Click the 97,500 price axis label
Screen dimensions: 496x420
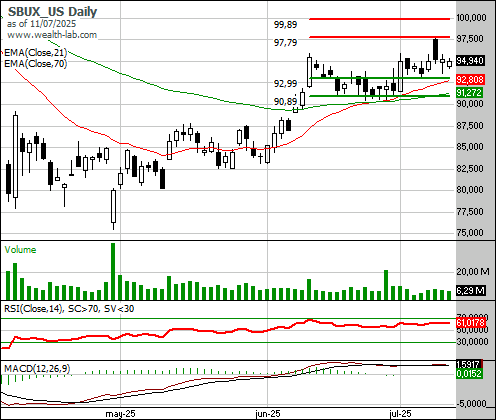pos(469,39)
